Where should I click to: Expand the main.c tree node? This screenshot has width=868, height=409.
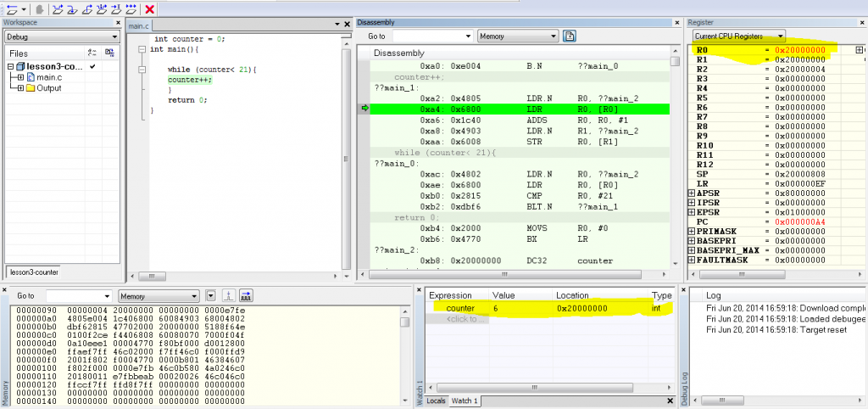click(x=20, y=77)
